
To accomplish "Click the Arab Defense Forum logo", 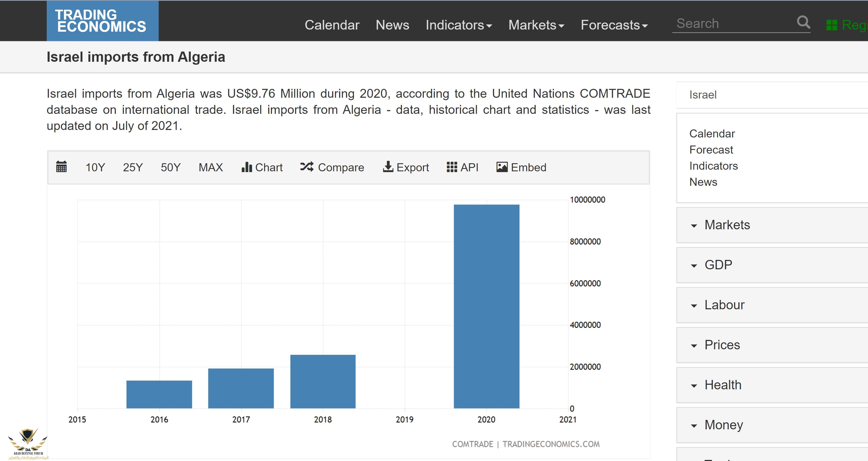I will coord(28,444).
